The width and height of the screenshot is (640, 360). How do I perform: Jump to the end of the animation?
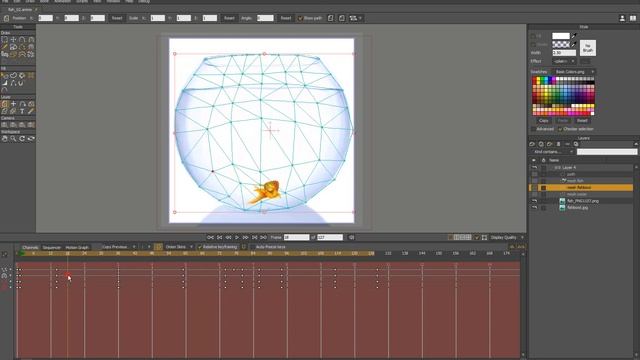pos(263,237)
